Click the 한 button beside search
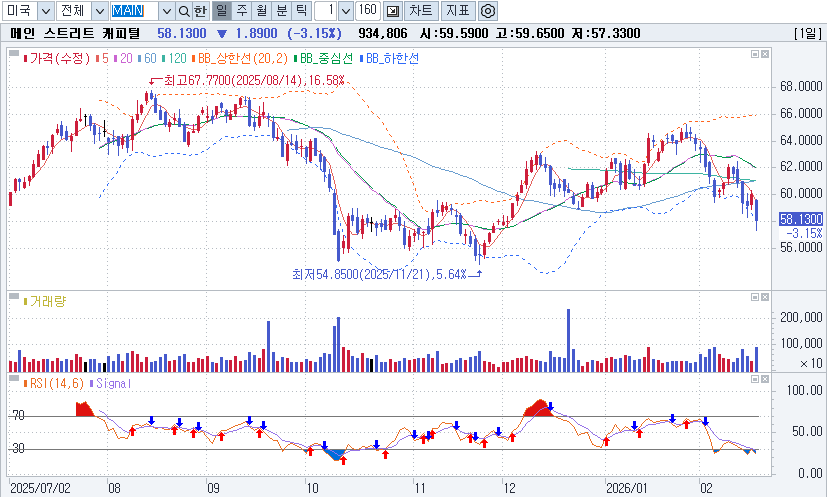The width and height of the screenshot is (827, 497). pyautogui.click(x=201, y=11)
